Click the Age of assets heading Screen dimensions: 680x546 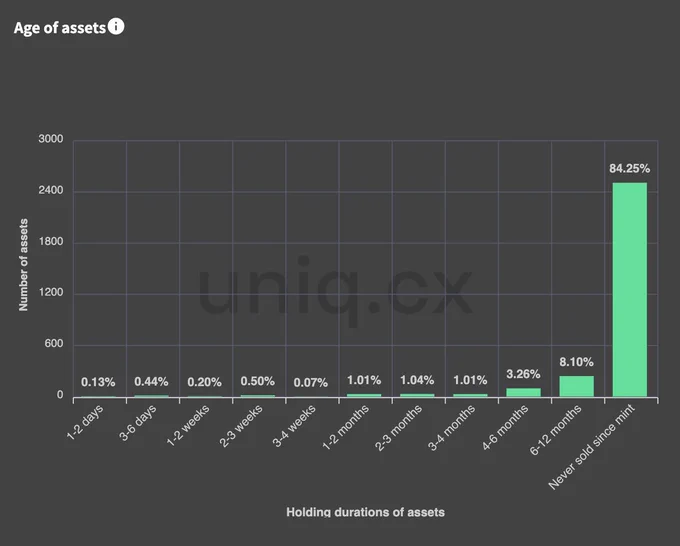tap(60, 28)
